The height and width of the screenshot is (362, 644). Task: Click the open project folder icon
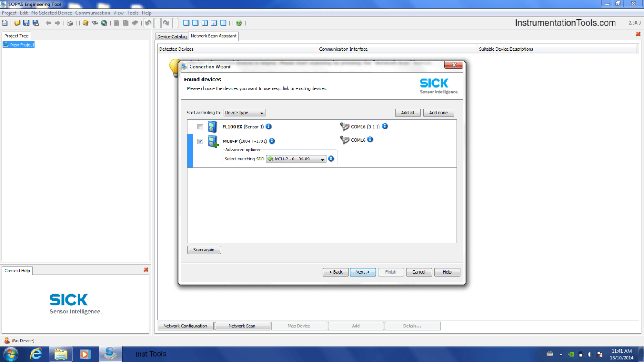17,23
